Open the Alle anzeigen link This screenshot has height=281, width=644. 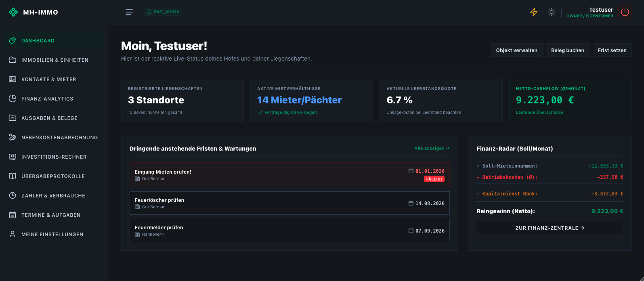[432, 148]
